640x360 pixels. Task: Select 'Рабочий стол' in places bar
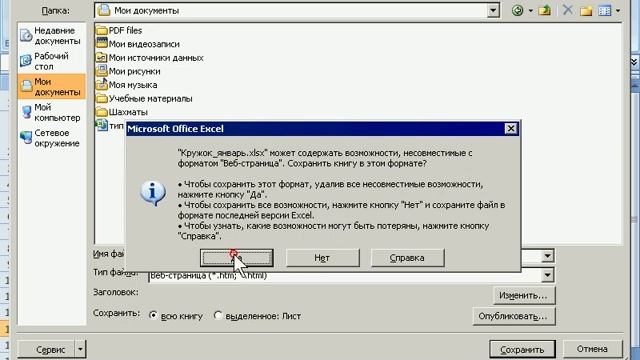51,61
